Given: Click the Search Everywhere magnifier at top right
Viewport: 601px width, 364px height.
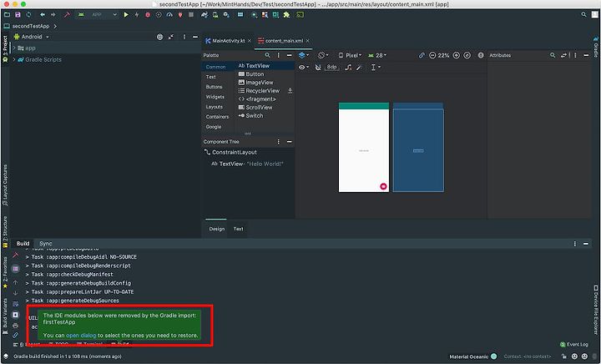Looking at the screenshot, I should [583, 14].
